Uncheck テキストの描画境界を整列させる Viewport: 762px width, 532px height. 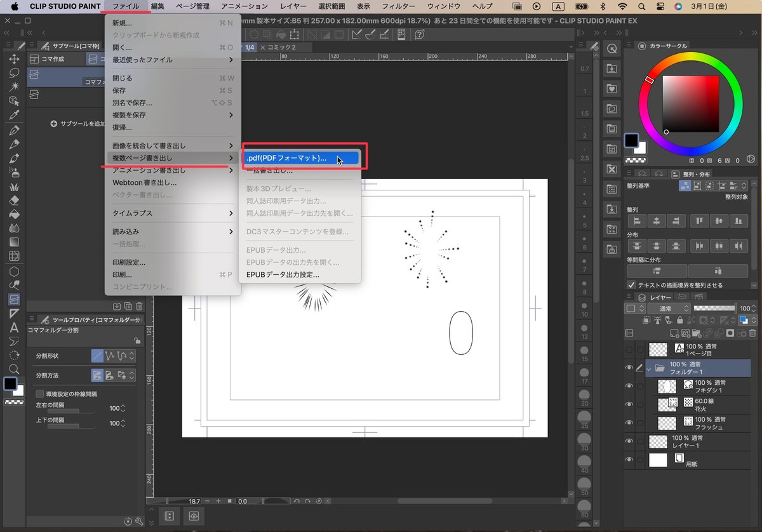point(631,284)
